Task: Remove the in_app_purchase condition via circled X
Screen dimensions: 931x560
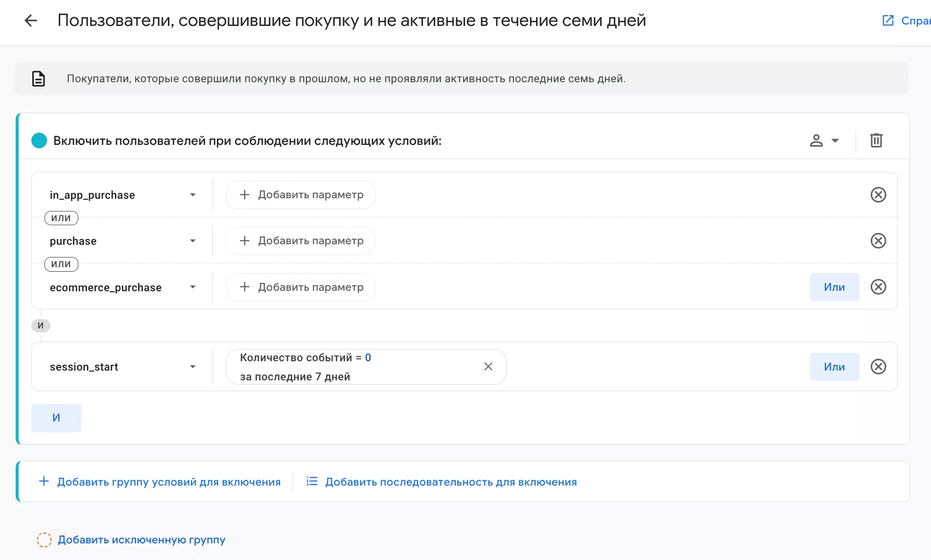Action: [878, 194]
